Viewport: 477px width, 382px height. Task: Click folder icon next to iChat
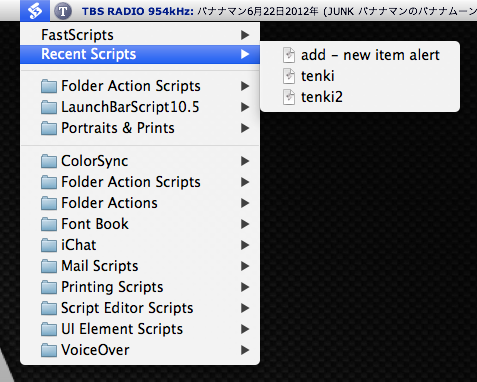click(49, 245)
